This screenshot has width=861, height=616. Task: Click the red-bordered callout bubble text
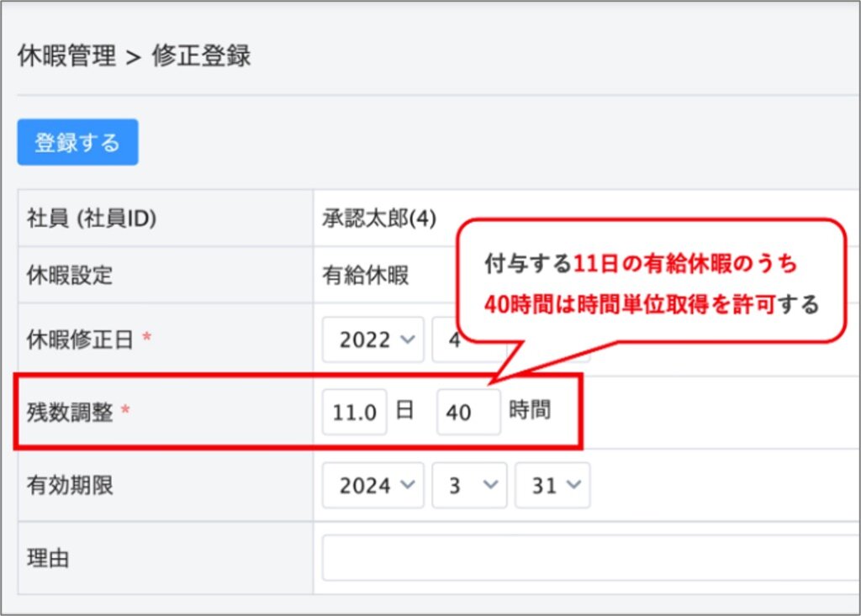pyautogui.click(x=651, y=283)
